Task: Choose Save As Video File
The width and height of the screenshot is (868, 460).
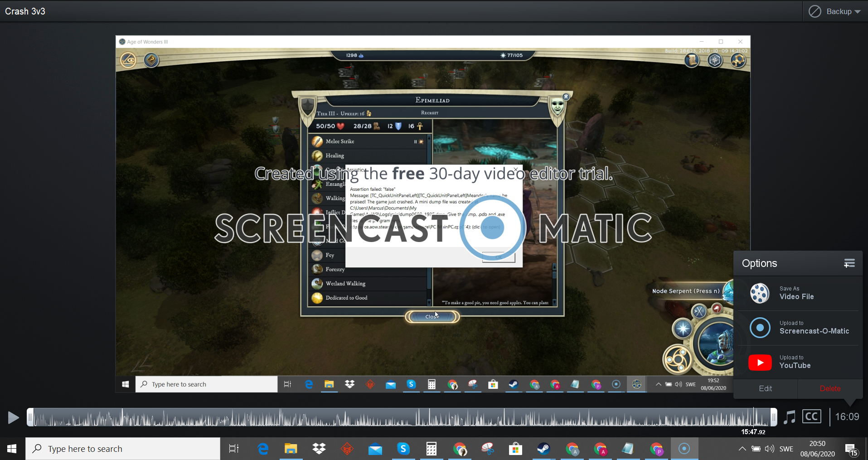Action: tap(797, 293)
